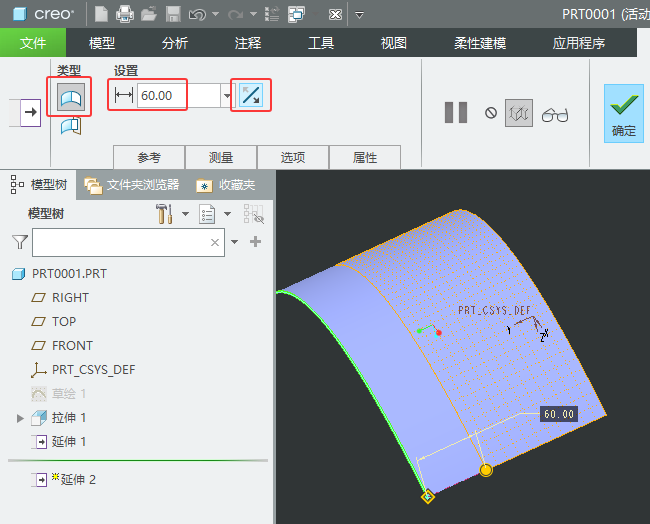Open the 参考 panel tab
650x524 pixels.
point(149,157)
